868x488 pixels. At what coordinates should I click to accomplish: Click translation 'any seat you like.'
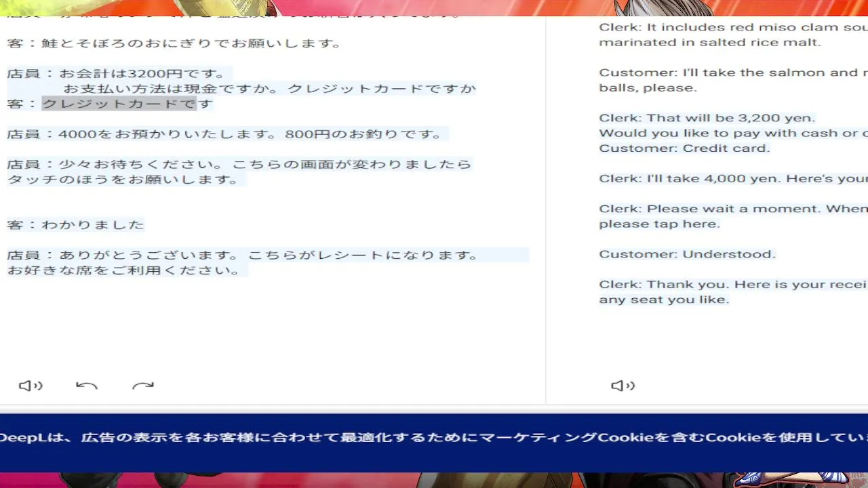tap(664, 300)
